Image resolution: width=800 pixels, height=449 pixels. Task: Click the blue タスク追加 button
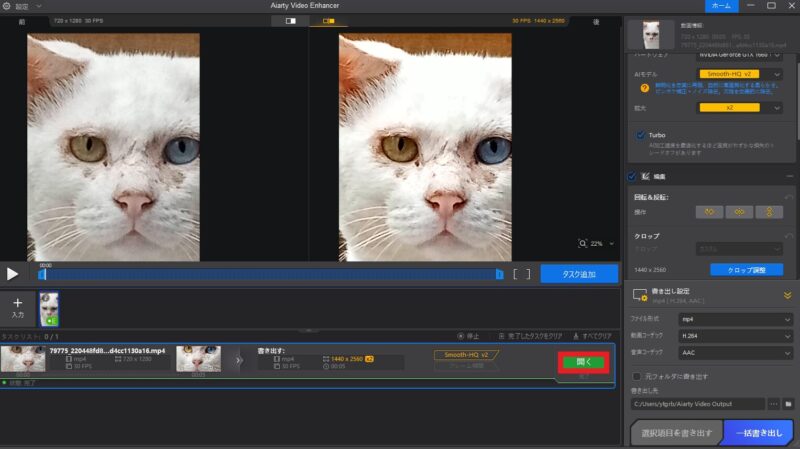tap(579, 273)
